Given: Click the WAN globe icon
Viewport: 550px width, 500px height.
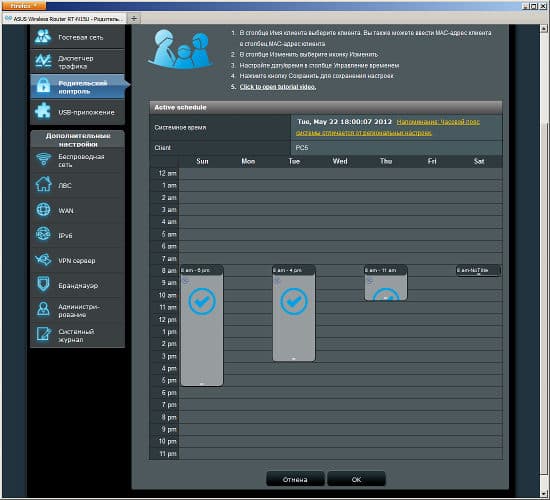Looking at the screenshot, I should 43,210.
